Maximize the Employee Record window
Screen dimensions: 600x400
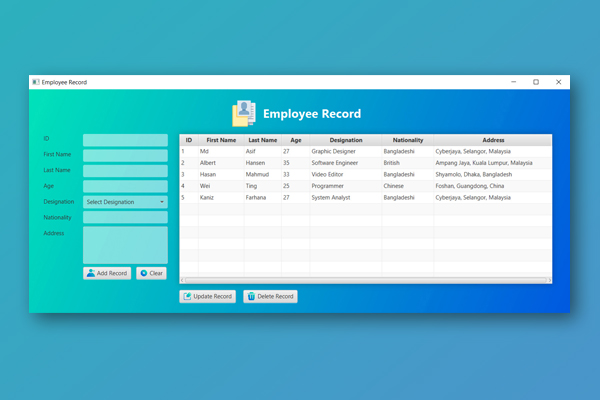pyautogui.click(x=536, y=82)
